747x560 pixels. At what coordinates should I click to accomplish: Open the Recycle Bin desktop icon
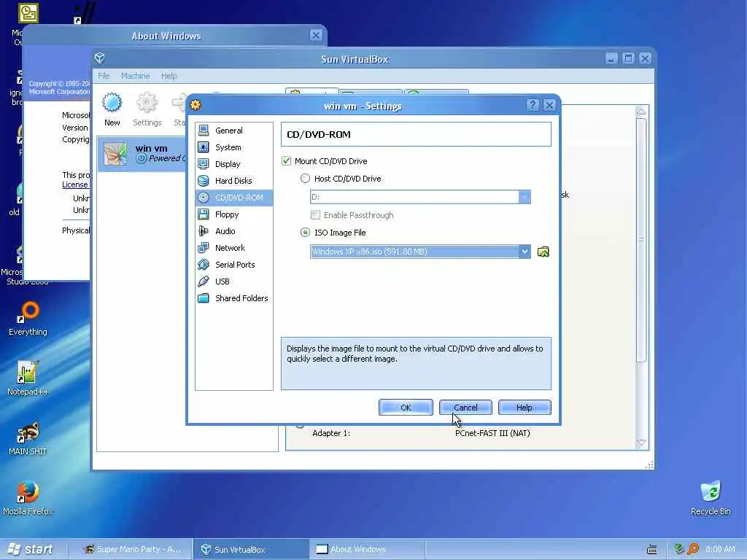tap(711, 498)
